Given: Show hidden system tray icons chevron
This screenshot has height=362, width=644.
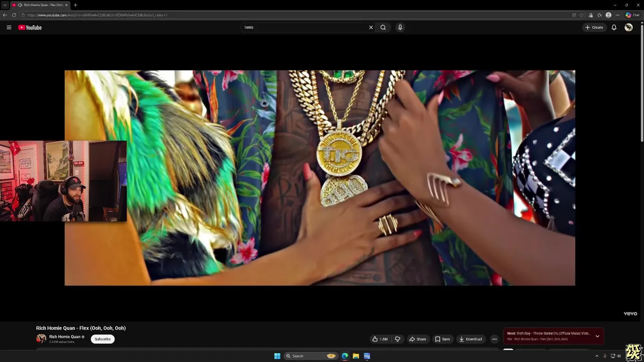Looking at the screenshot, I should pyautogui.click(x=597, y=356).
